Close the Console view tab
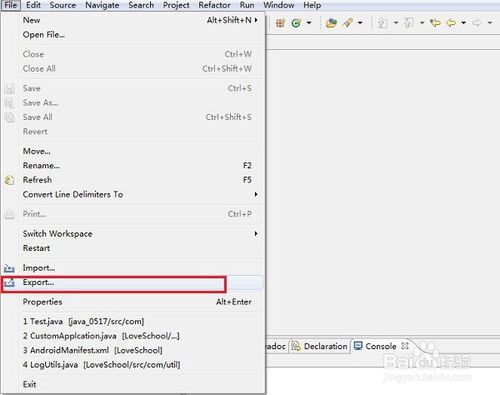Screen dimensions: 500x395 pyautogui.click(x=405, y=346)
